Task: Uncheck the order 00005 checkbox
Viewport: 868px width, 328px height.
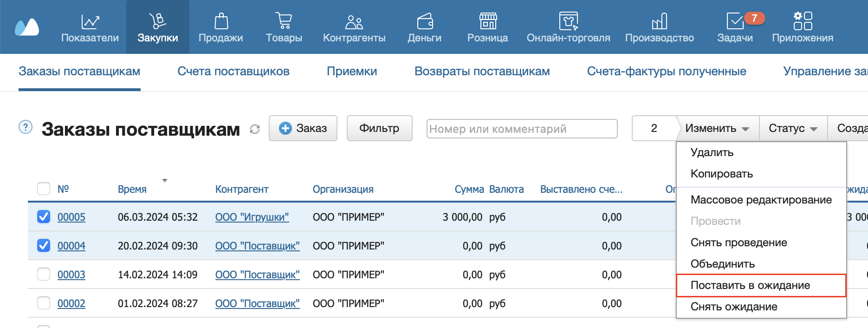Action: 44,216
